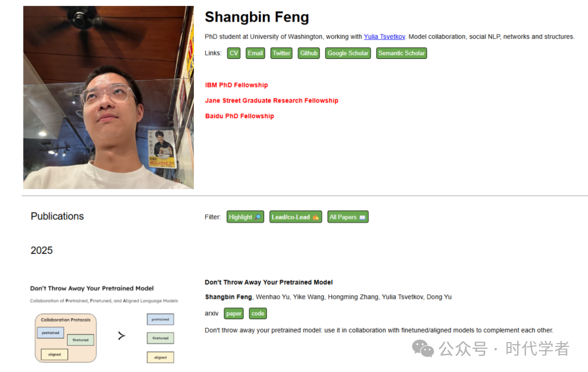Click the Email link button
This screenshot has height=372, width=588.
click(x=255, y=53)
